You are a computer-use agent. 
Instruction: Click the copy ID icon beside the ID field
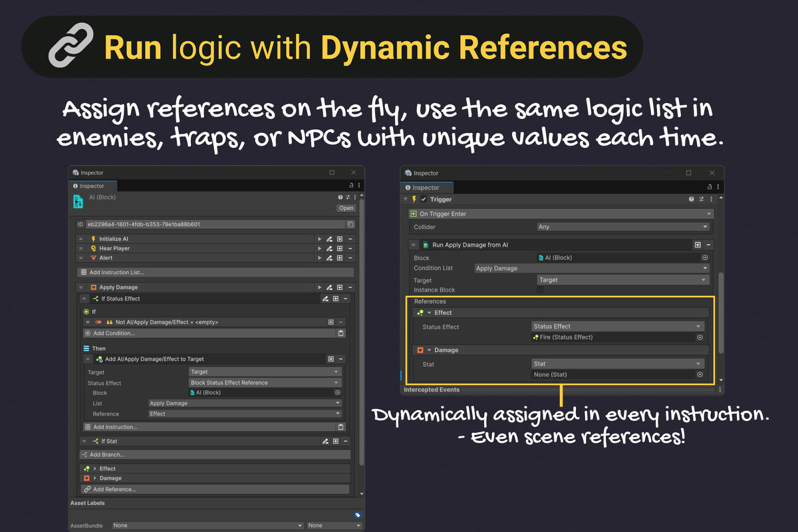pyautogui.click(x=350, y=225)
